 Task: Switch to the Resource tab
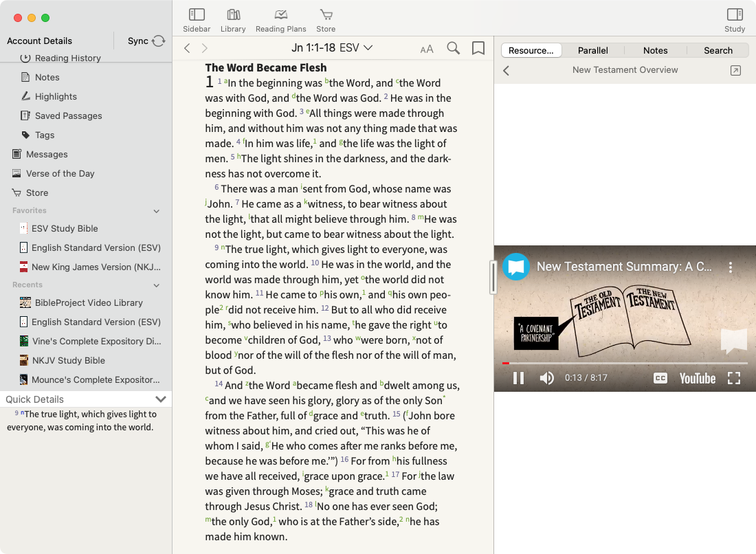pyautogui.click(x=531, y=51)
